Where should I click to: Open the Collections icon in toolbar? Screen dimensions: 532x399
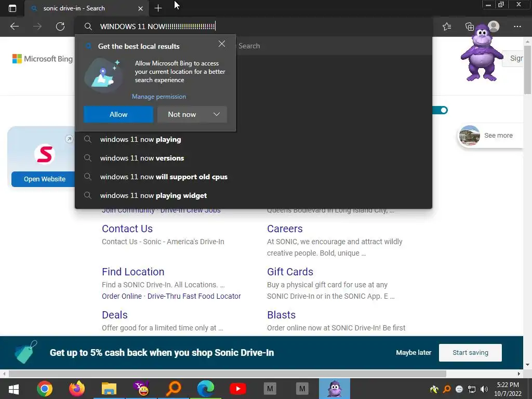tap(469, 26)
